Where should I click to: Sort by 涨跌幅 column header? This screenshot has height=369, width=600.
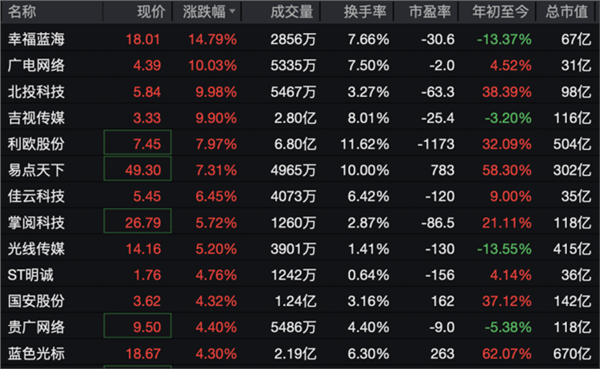click(x=204, y=12)
